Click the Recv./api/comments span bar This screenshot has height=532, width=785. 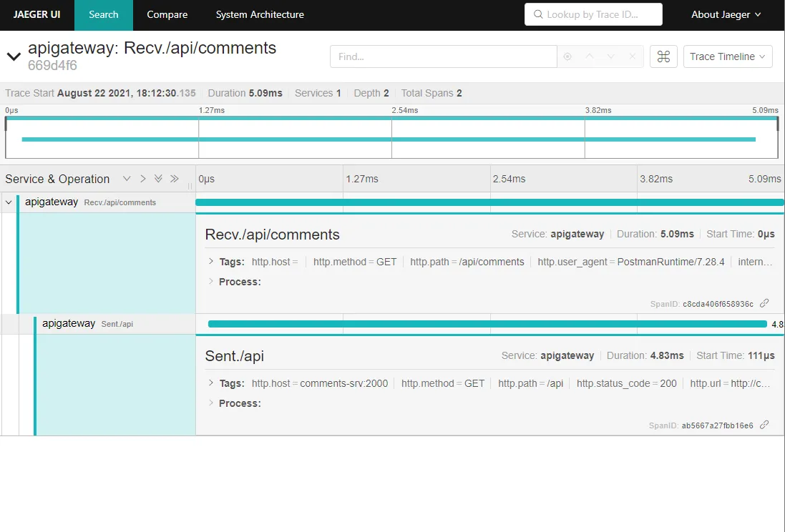489,202
